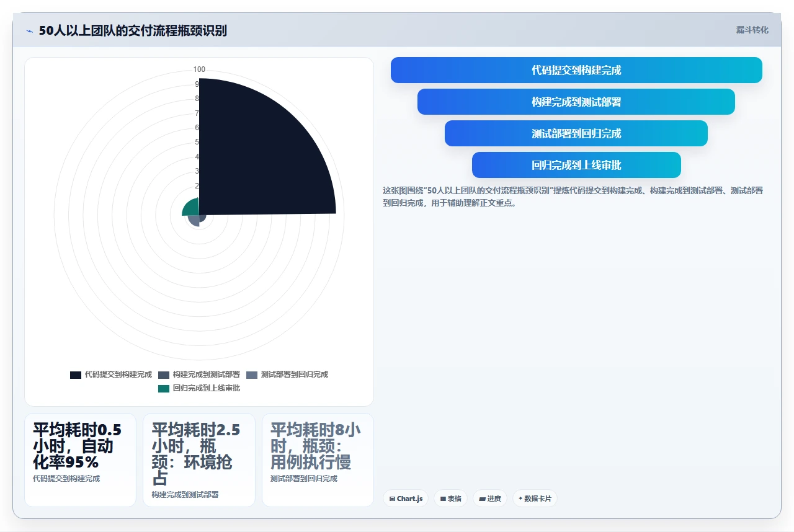Click legend text 测试部署到回归完成
Viewport: 794px width, 532px height.
point(295,375)
